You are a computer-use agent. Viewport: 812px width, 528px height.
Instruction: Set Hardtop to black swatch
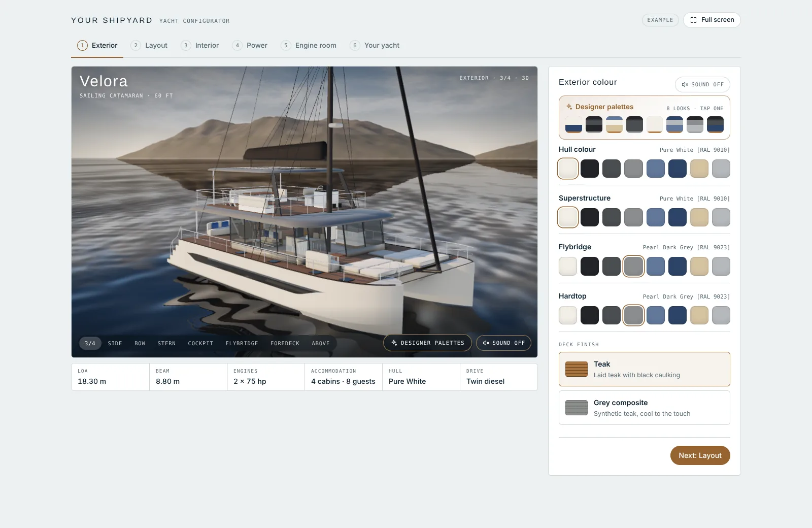pyautogui.click(x=590, y=315)
